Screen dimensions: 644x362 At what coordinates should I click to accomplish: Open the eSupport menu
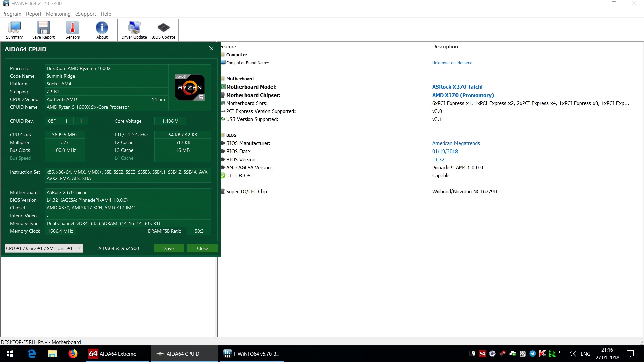tap(86, 14)
